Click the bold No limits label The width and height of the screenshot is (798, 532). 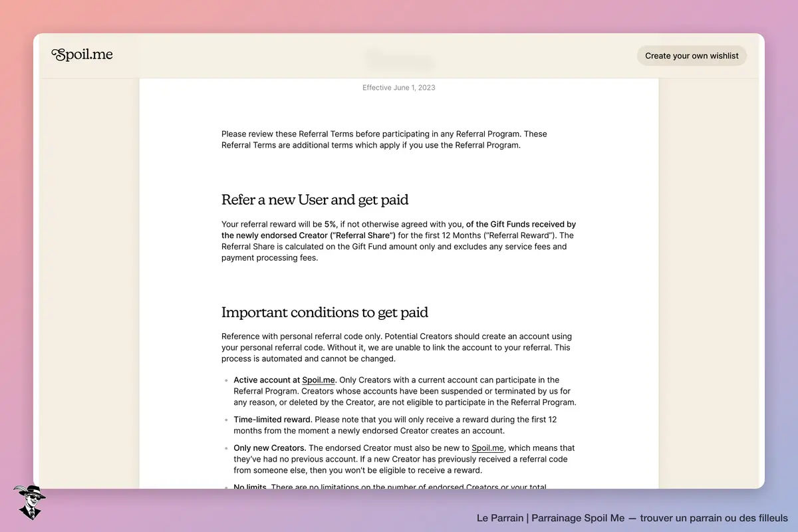tap(250, 487)
